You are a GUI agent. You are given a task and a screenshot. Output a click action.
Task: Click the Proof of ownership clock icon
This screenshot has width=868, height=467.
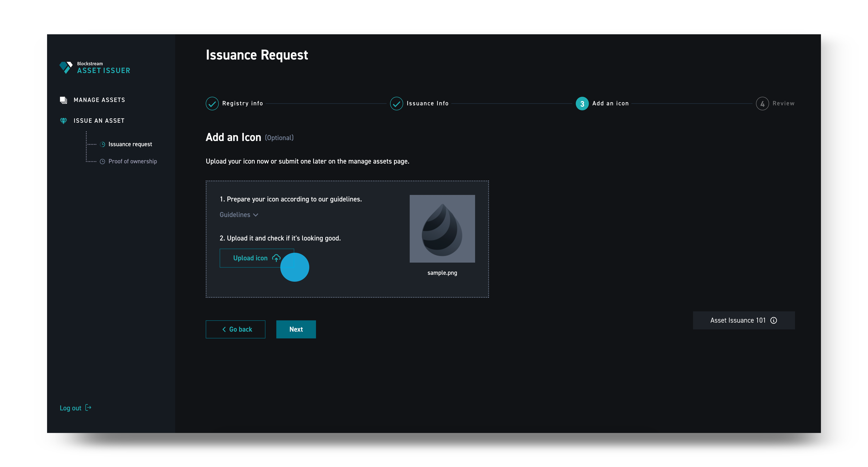click(102, 161)
